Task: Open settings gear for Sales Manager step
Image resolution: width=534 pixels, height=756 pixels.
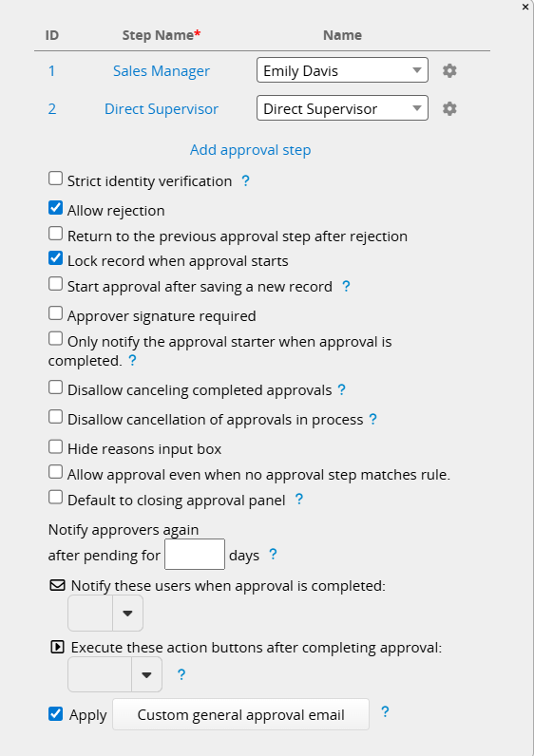Action: pyautogui.click(x=449, y=71)
